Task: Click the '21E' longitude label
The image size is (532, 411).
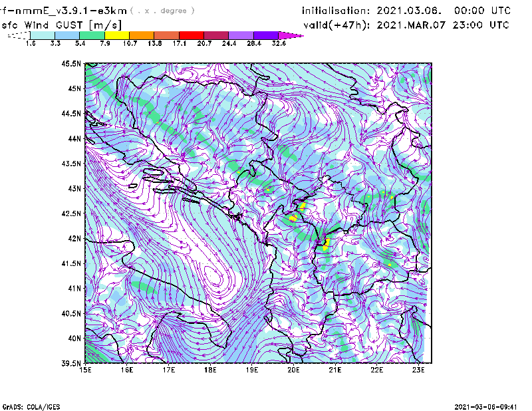Action: [335, 370]
